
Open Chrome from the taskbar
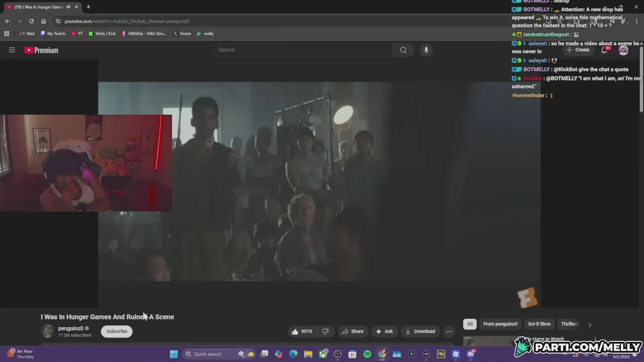(x=382, y=354)
